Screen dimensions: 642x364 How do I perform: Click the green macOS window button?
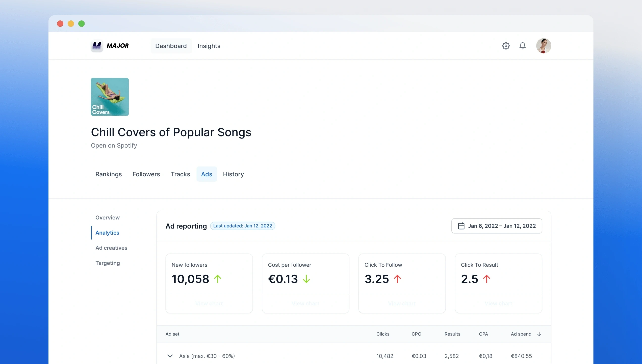(x=82, y=24)
